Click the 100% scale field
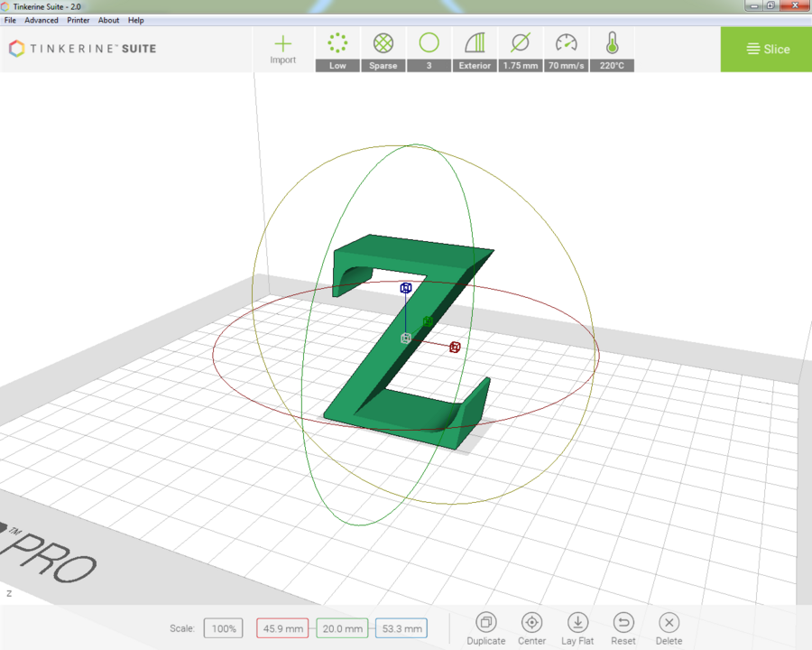812x650 pixels. 223,627
